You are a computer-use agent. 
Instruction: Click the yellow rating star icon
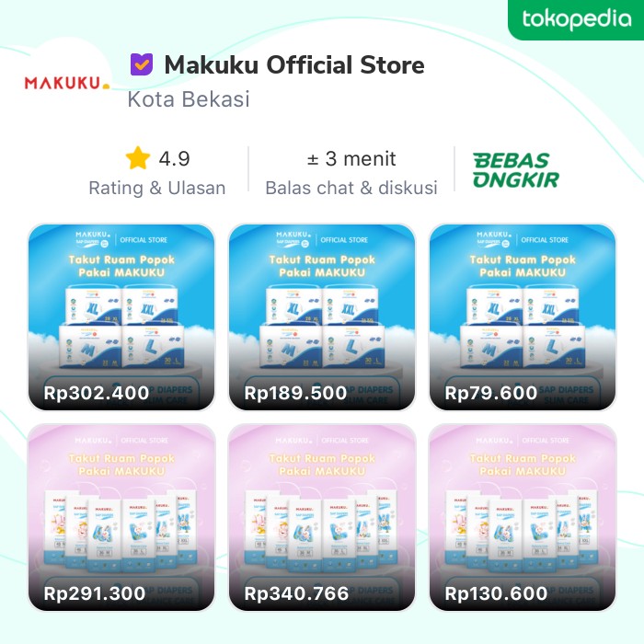(x=138, y=158)
